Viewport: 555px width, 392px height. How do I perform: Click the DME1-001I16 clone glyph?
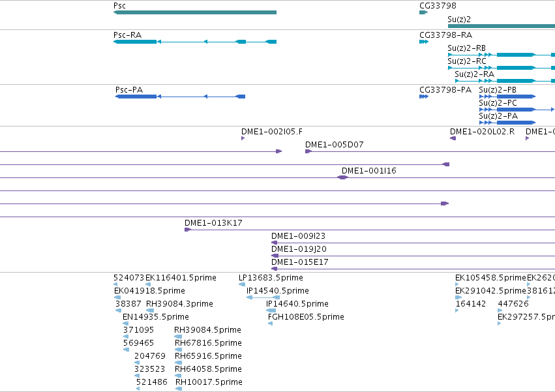click(x=342, y=177)
